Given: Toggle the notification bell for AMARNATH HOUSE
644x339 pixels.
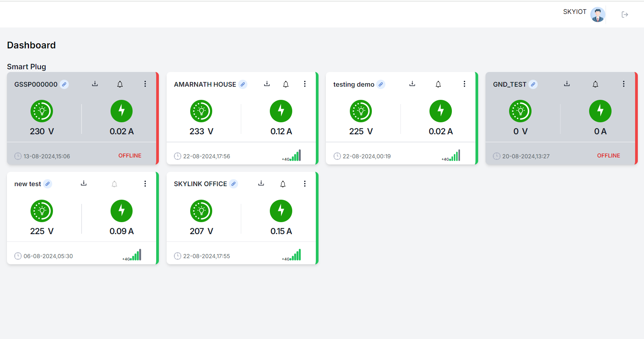Looking at the screenshot, I should point(286,84).
